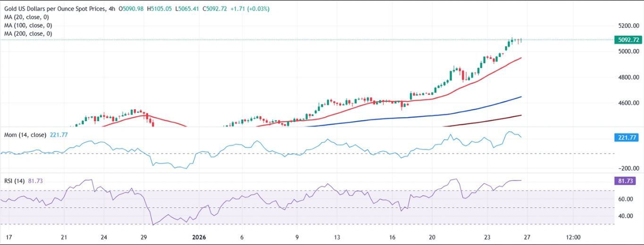Select the Mom (14, close) indicator label
This screenshot has width=644, height=245.
point(25,135)
